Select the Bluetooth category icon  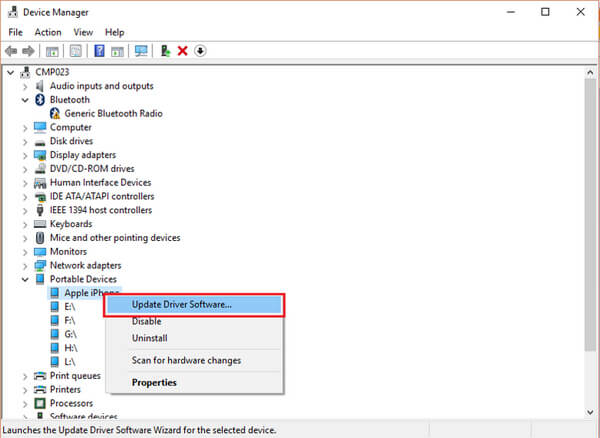(x=40, y=100)
